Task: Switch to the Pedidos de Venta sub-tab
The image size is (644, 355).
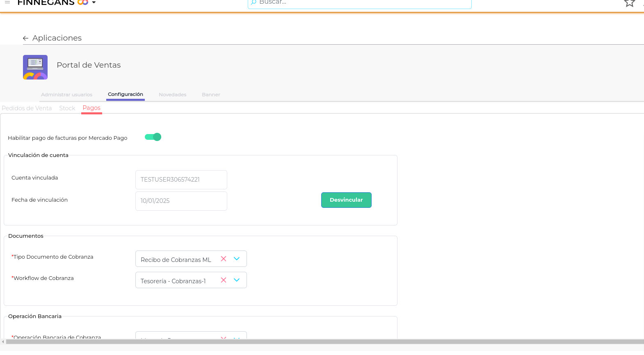Action: click(27, 108)
